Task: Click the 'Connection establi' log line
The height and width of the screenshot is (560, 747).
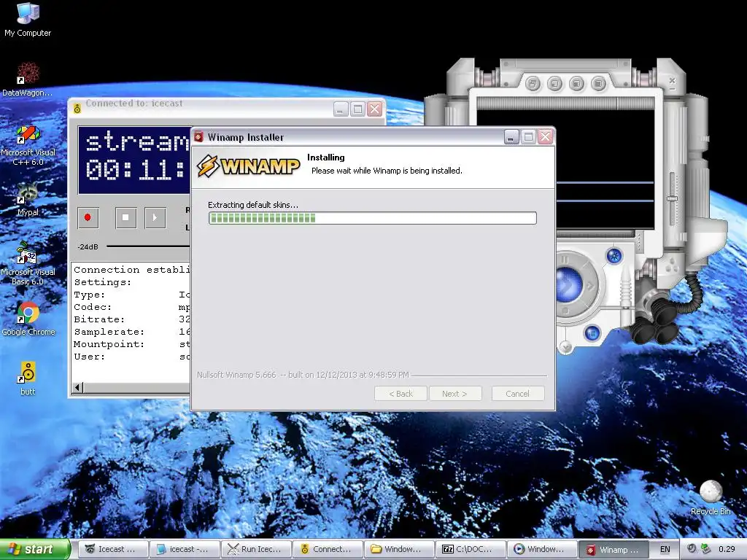Action: pos(131,270)
